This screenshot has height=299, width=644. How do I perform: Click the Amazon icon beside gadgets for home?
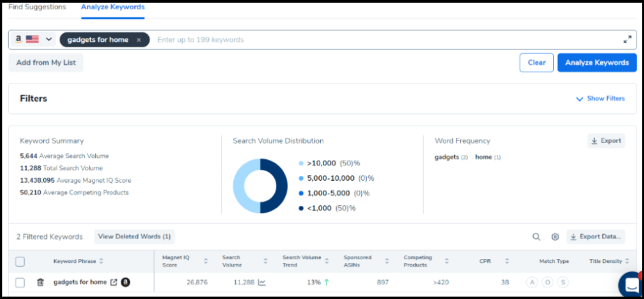125,282
